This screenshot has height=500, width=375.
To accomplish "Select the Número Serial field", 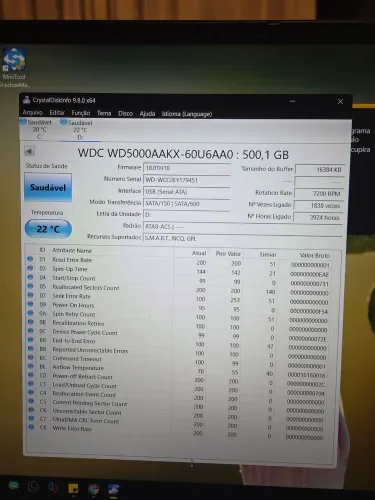I will click(186, 180).
